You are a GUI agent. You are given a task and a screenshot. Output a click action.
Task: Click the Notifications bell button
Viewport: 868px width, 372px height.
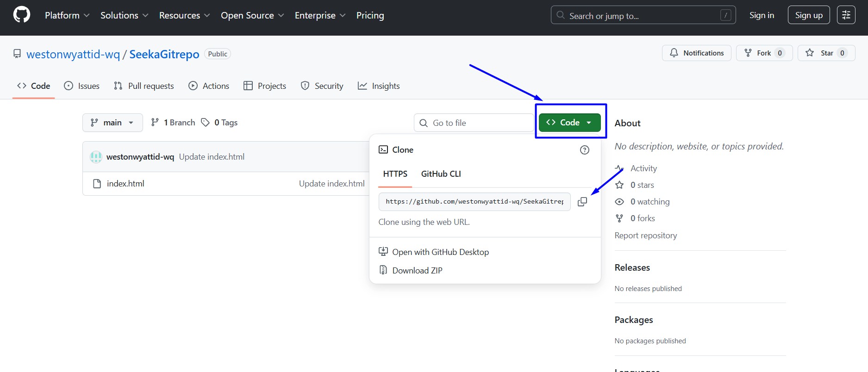pos(696,53)
